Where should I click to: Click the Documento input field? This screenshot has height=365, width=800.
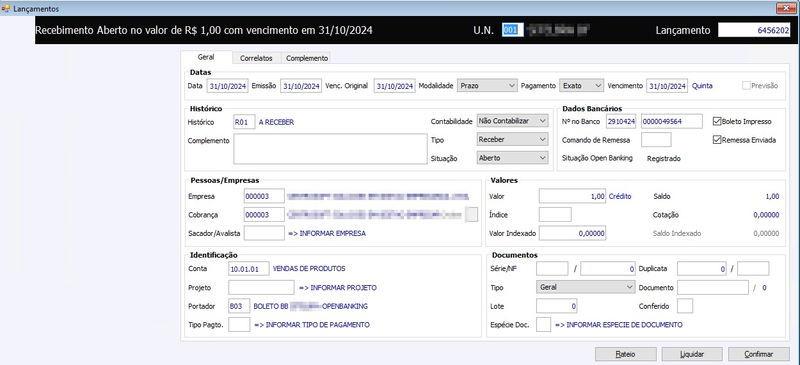pyautogui.click(x=713, y=287)
